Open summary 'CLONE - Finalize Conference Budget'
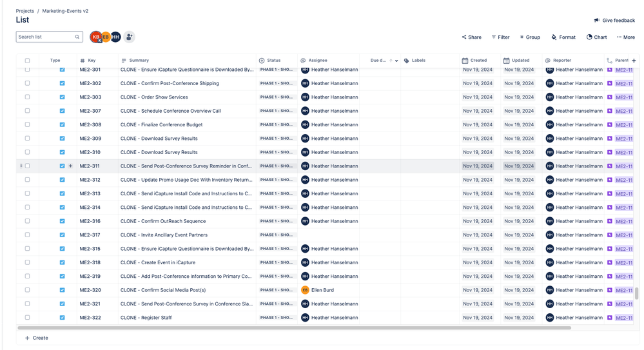644x350 pixels. coord(161,124)
